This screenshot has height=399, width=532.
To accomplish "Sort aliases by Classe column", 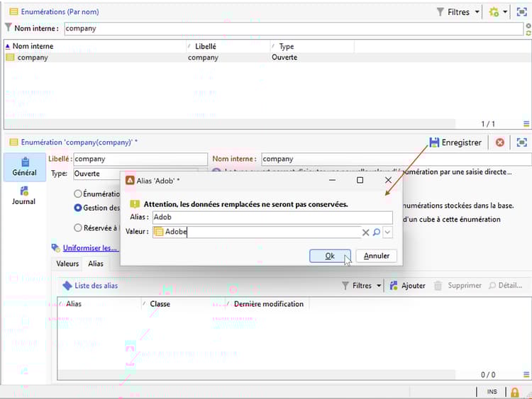I will (183, 304).
